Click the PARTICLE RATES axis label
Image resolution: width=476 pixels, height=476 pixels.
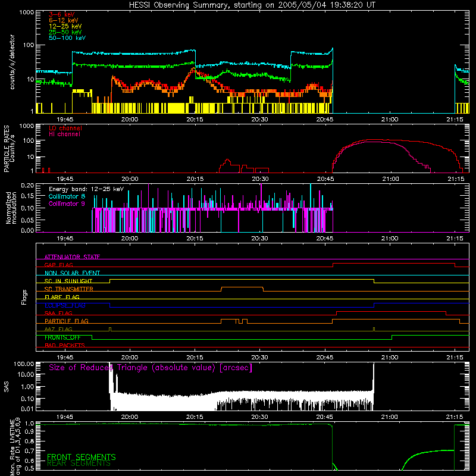(7, 148)
